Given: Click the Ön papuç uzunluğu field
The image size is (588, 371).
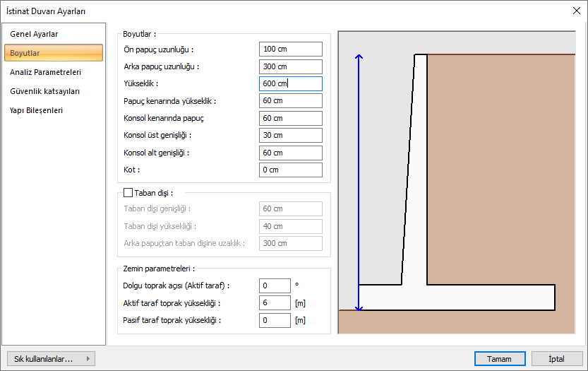Looking at the screenshot, I should 290,49.
